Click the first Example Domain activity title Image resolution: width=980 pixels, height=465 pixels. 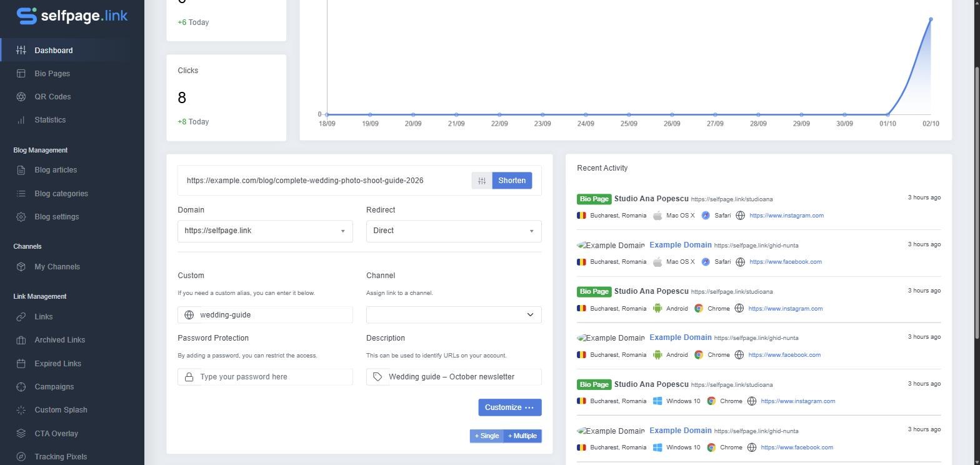(680, 245)
